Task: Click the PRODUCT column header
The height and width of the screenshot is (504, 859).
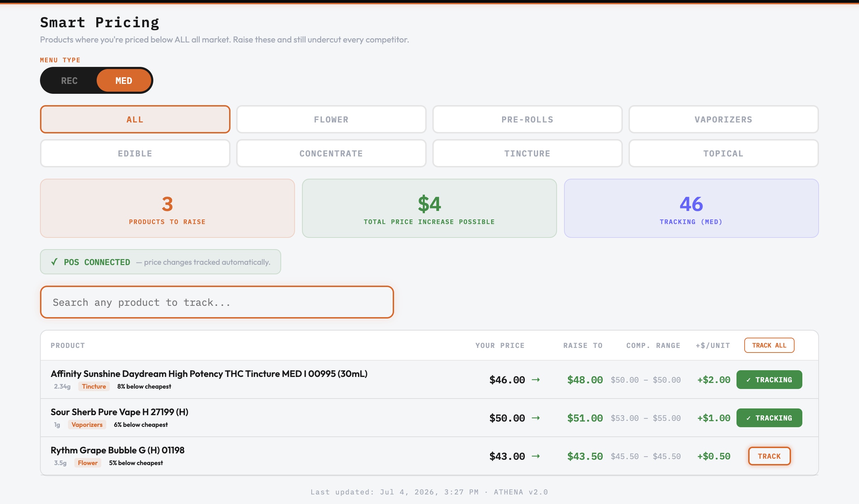Action: [x=68, y=345]
